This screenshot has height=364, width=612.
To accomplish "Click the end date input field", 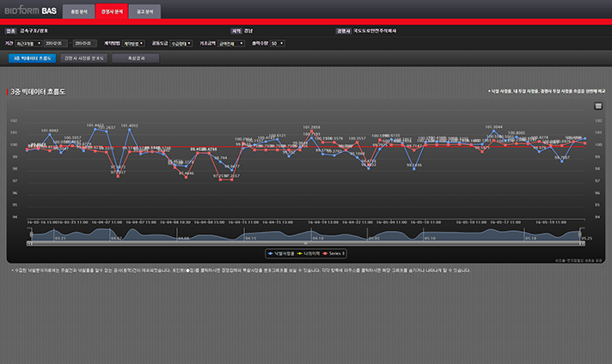I will [x=84, y=43].
